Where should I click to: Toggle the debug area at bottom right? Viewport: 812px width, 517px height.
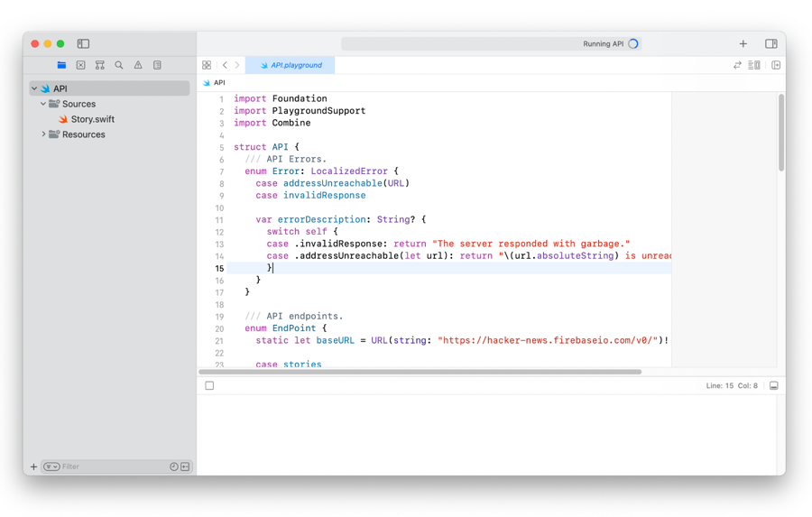pyautogui.click(x=773, y=385)
